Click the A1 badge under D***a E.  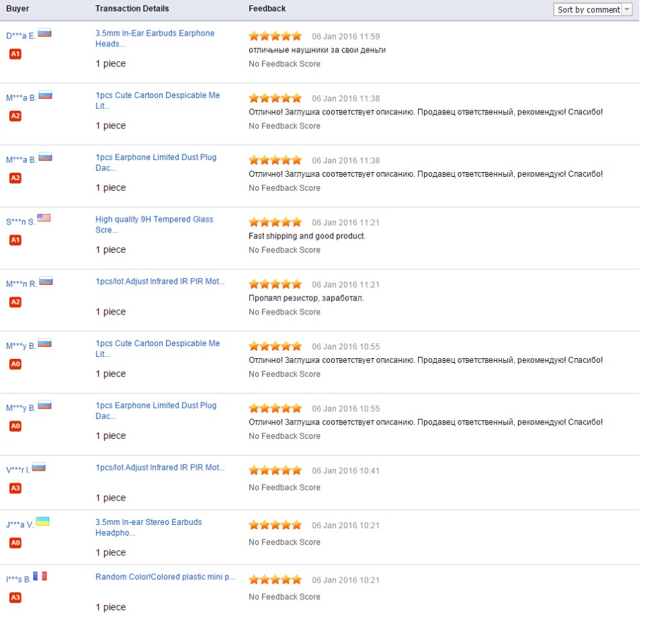(x=15, y=54)
